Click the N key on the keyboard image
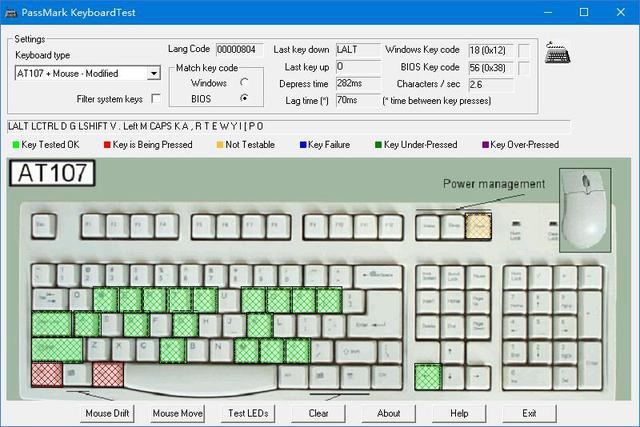 tap(222, 350)
